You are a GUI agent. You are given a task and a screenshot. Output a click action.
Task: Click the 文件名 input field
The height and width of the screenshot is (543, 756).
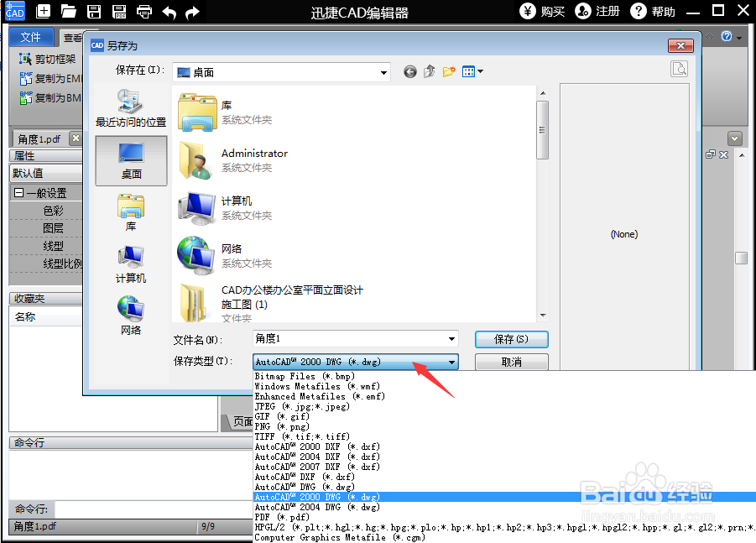pos(350,338)
